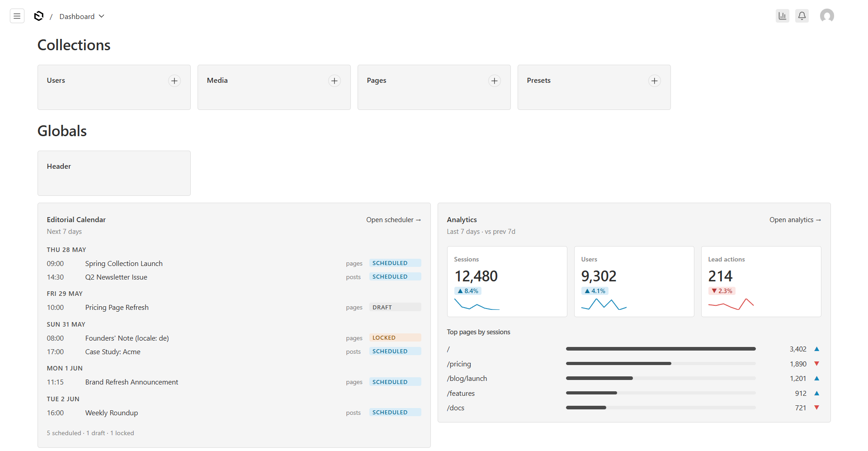This screenshot has width=868, height=451.
Task: Open the Presets collection card
Action: click(594, 87)
